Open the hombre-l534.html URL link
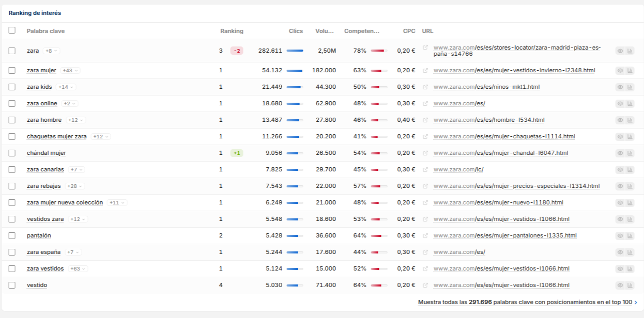644x318 pixels. pos(489,120)
